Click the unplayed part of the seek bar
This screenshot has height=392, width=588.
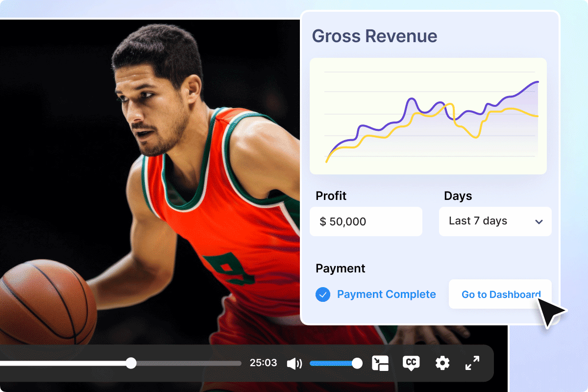pos(189,363)
